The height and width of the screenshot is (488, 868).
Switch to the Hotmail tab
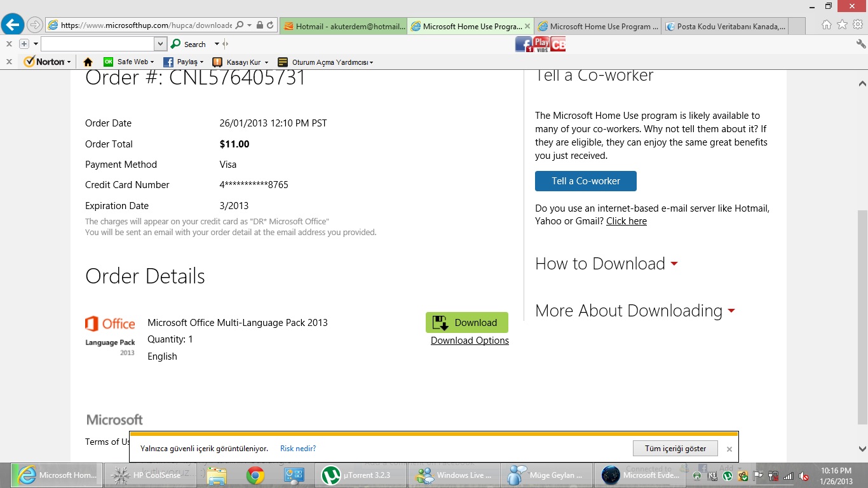pos(343,26)
